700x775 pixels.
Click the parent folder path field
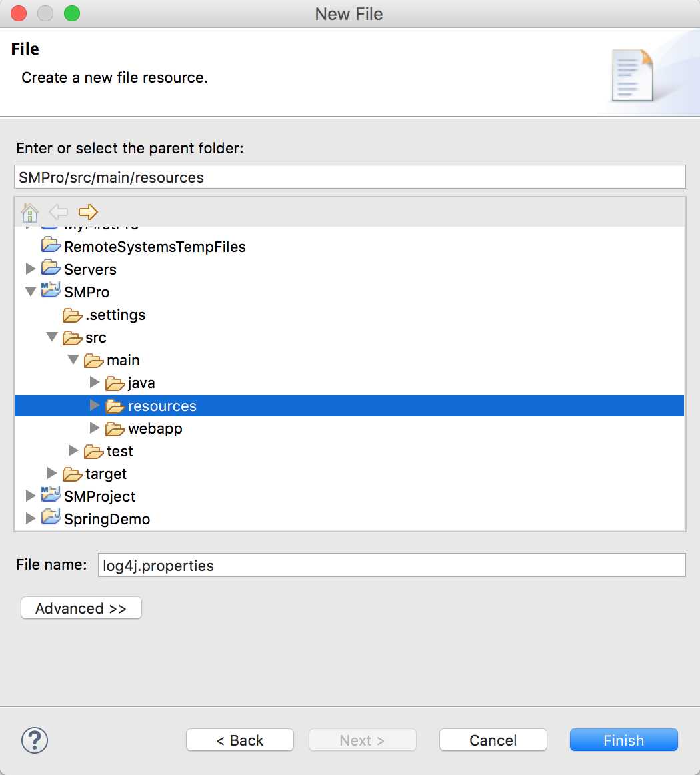(349, 177)
